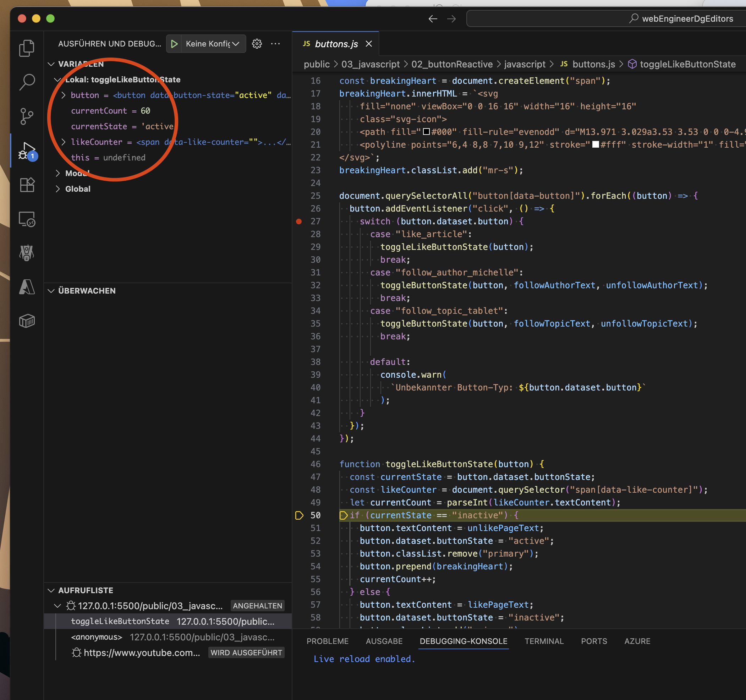Open Source Control view
746x700 pixels.
click(27, 116)
